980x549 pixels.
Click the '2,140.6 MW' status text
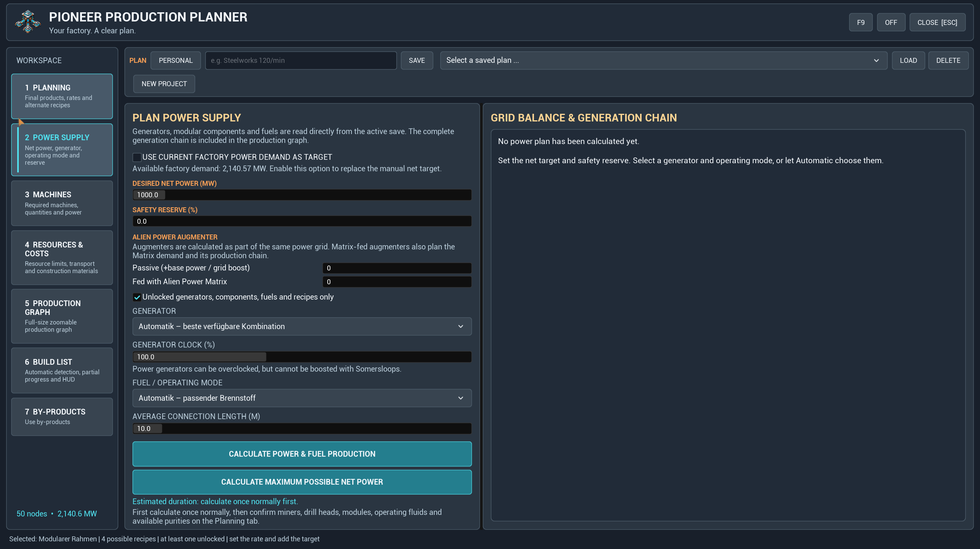77,514
